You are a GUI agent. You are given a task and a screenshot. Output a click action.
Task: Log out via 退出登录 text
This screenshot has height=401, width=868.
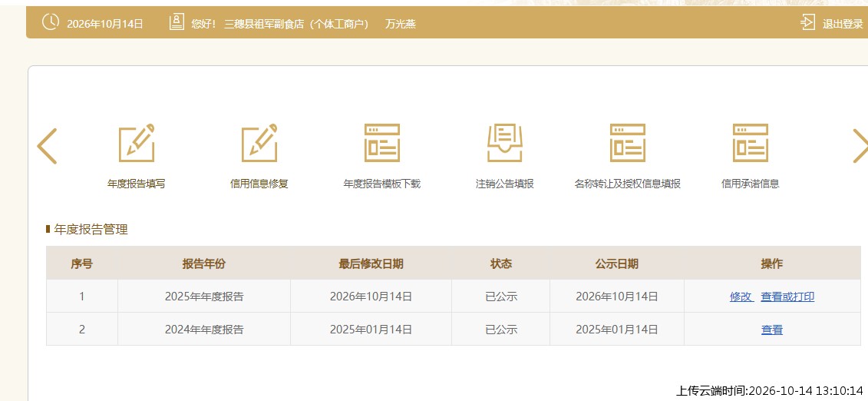pos(843,24)
